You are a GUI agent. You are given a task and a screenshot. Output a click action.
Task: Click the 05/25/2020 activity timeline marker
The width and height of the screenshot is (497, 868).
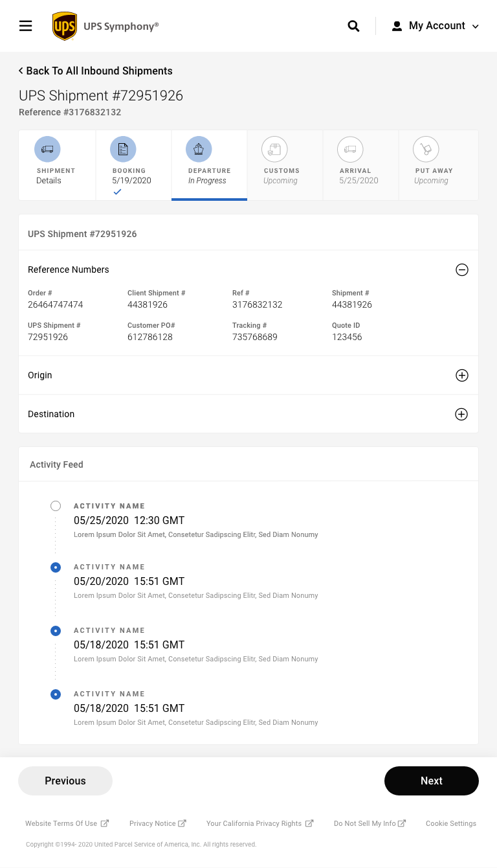pos(56,506)
